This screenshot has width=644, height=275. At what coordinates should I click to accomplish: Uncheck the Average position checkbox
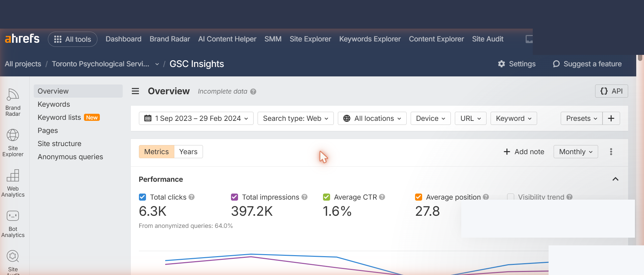point(419,197)
